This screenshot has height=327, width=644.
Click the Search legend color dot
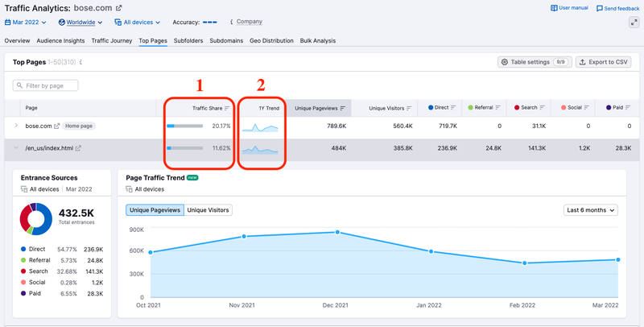click(23, 271)
